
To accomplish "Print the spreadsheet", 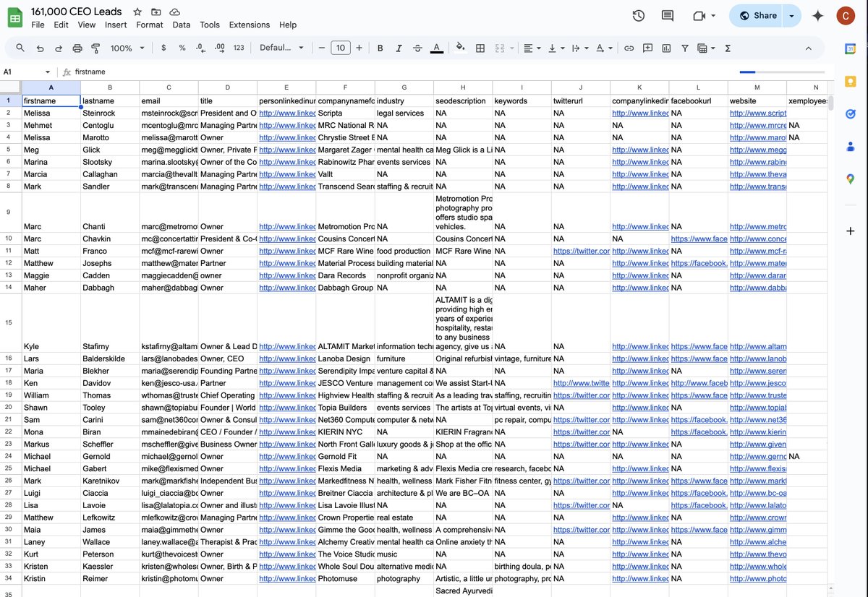I will point(77,48).
